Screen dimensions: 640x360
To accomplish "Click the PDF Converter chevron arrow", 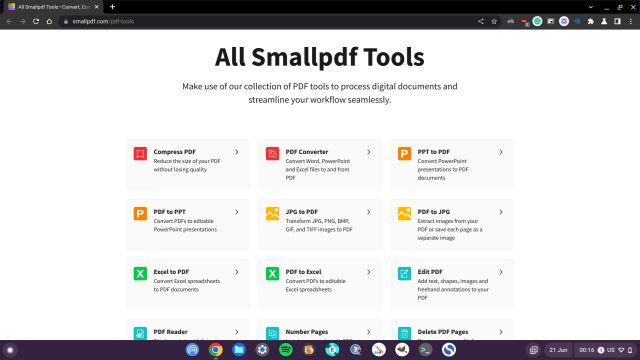I will [x=369, y=152].
